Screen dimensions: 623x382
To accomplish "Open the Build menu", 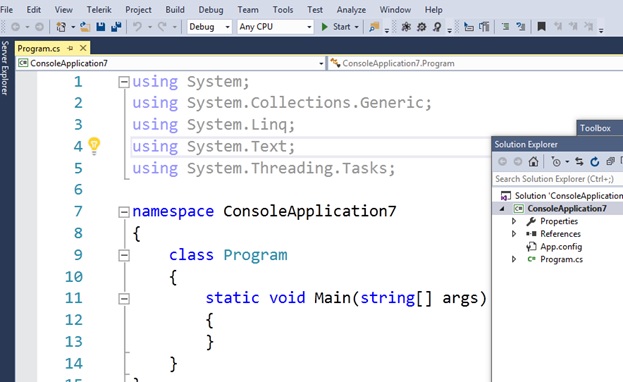I will (x=175, y=10).
